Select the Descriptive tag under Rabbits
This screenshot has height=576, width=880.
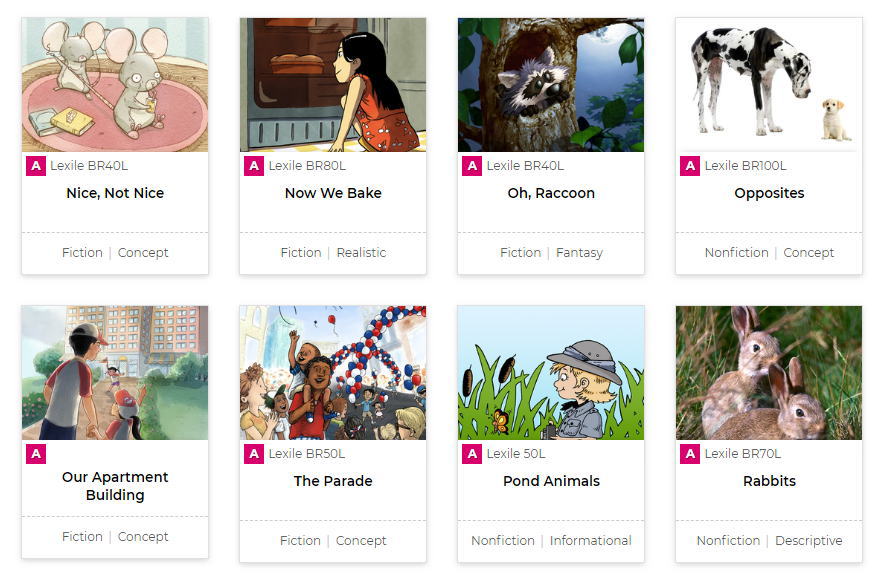click(x=808, y=541)
